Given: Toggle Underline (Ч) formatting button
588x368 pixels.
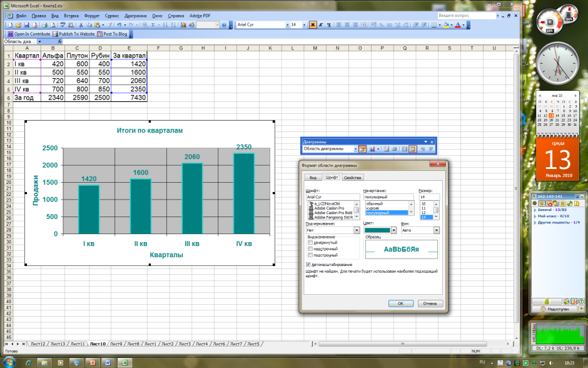Looking at the screenshot, I should (x=328, y=25).
